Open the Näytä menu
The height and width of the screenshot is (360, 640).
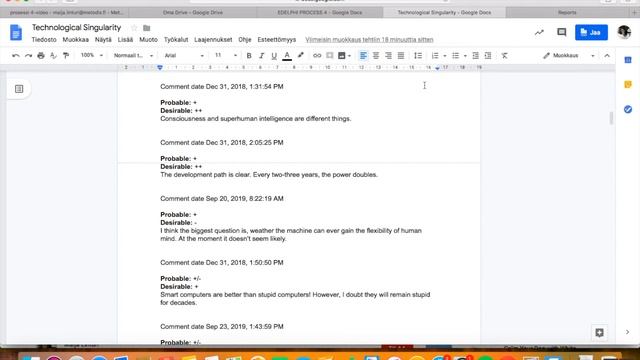click(x=103, y=40)
